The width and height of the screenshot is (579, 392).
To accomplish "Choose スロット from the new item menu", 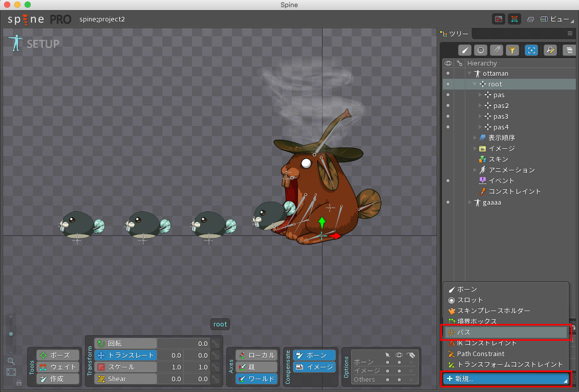I will coord(506,300).
